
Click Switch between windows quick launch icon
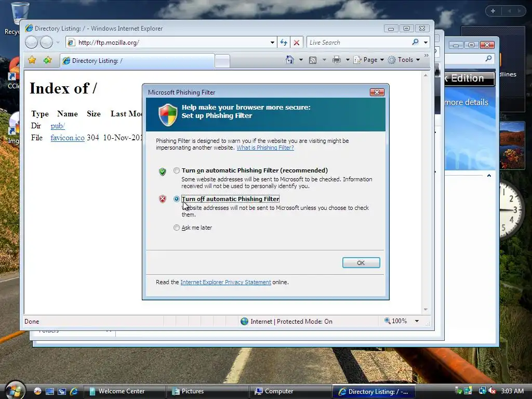pyautogui.click(x=62, y=392)
